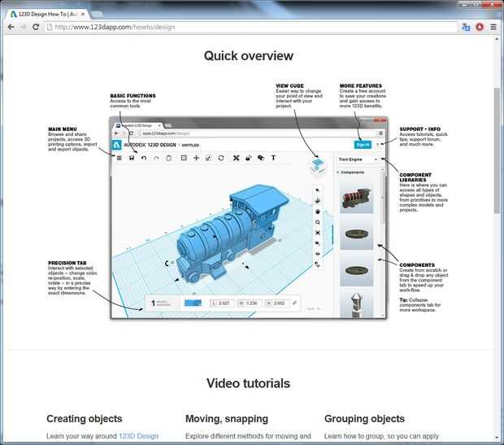Image resolution: width=504 pixels, height=445 pixels.
Task: Click the Autodesk A logo in the app header
Action: (116, 145)
